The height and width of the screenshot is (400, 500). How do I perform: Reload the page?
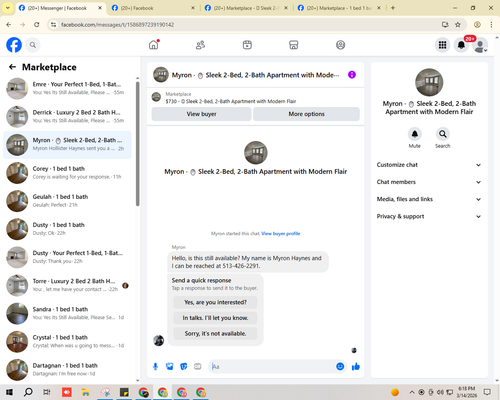pos(37,24)
